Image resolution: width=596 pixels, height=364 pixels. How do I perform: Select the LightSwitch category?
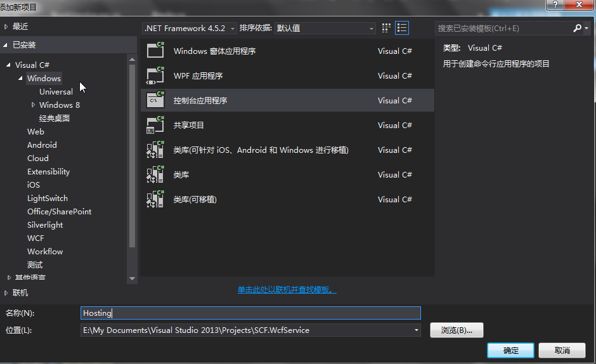tap(48, 198)
